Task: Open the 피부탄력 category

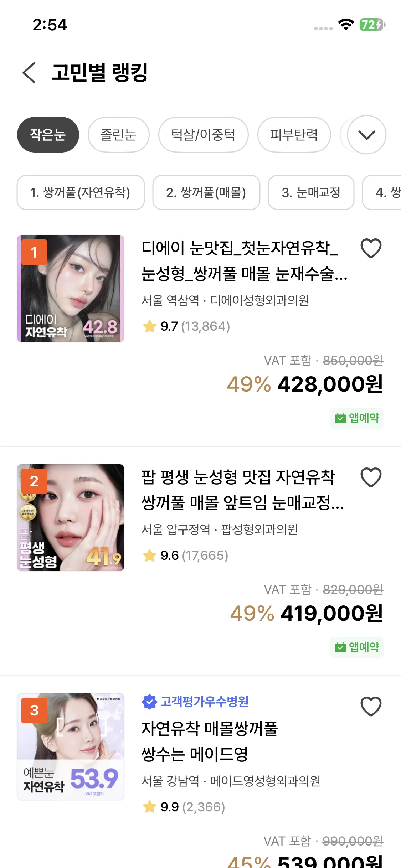Action: pos(294,135)
